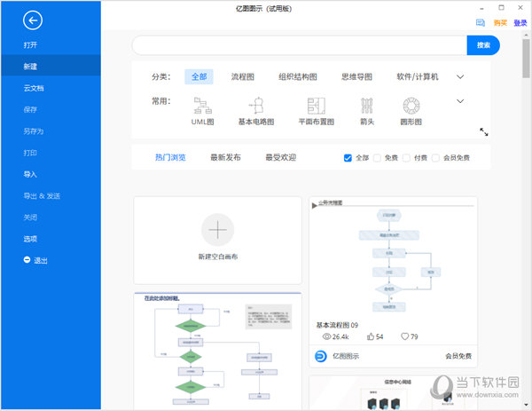Open the green diamond flowchart template thumbnail
Image resolution: width=532 pixels, height=411 pixels.
[218, 351]
